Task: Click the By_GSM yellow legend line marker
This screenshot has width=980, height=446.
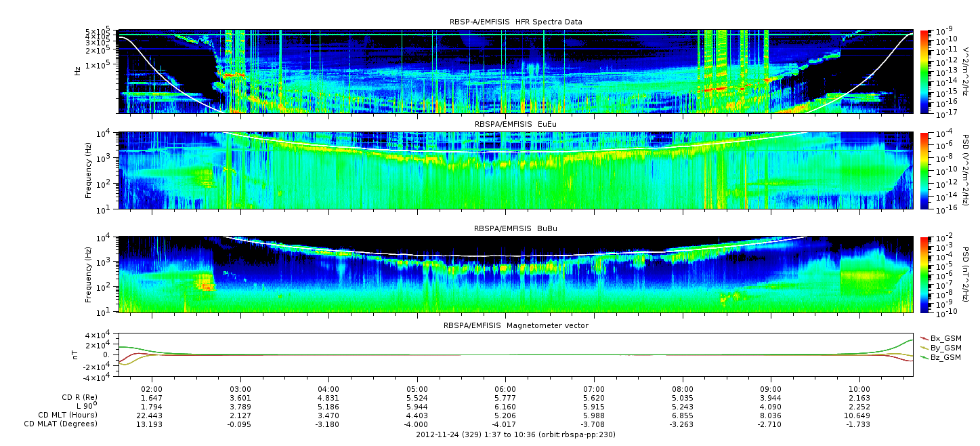Action: pos(924,348)
